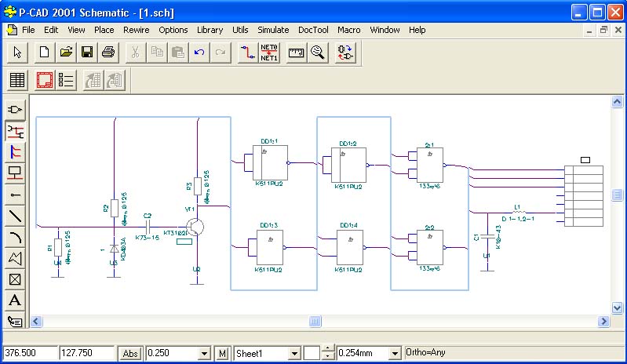The height and width of the screenshot is (364, 627).
Task: Select the arrow pointer tool
Action: pyautogui.click(x=17, y=53)
